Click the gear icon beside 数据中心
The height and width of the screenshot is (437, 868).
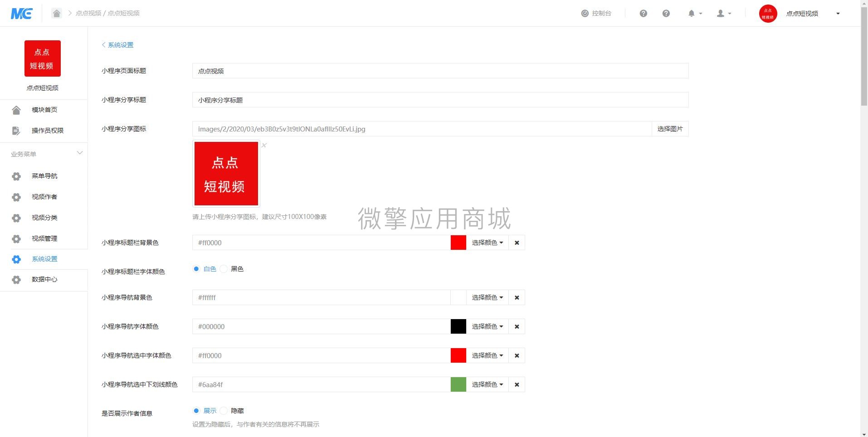pos(16,280)
